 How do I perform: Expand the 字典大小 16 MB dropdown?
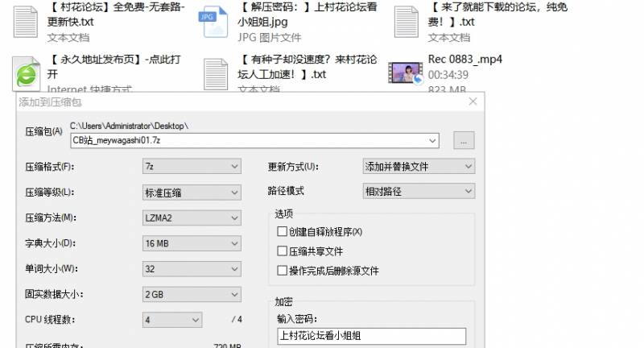click(x=191, y=243)
